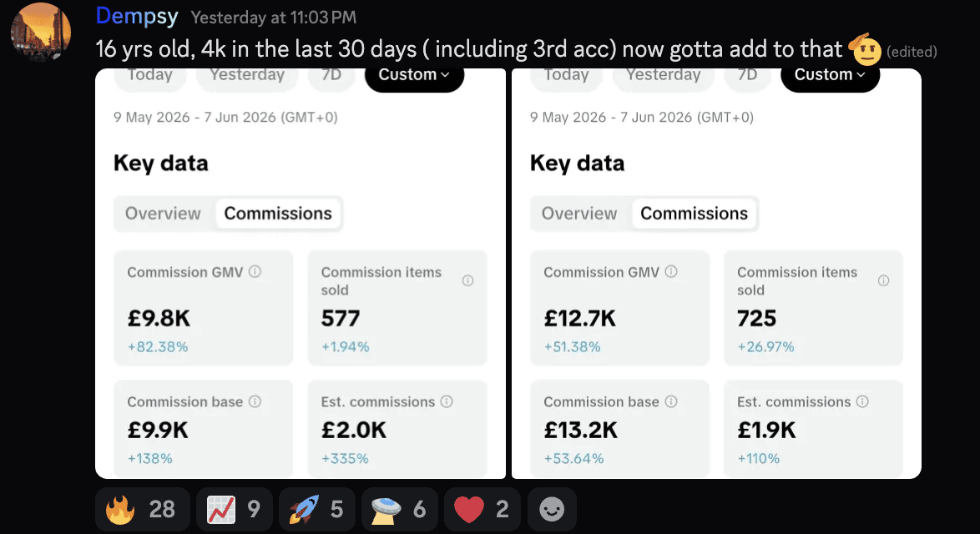Open Dempsy's profile avatar
This screenshot has width=980, height=534.
(41, 31)
